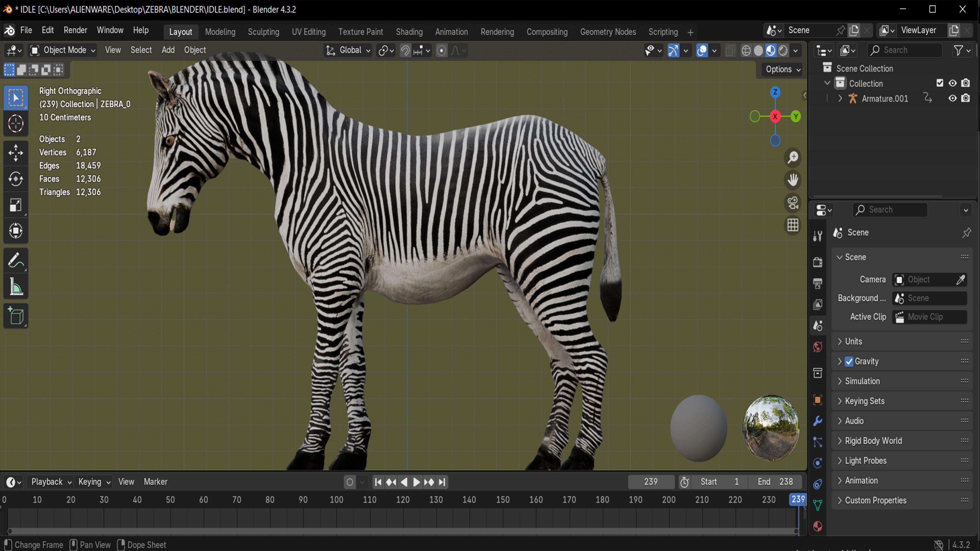Toggle the camera view icon
This screenshot has width=980, height=551.
793,203
